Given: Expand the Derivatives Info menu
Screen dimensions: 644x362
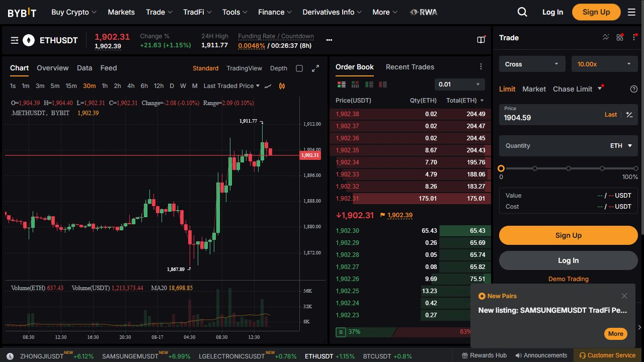Looking at the screenshot, I should 332,12.
